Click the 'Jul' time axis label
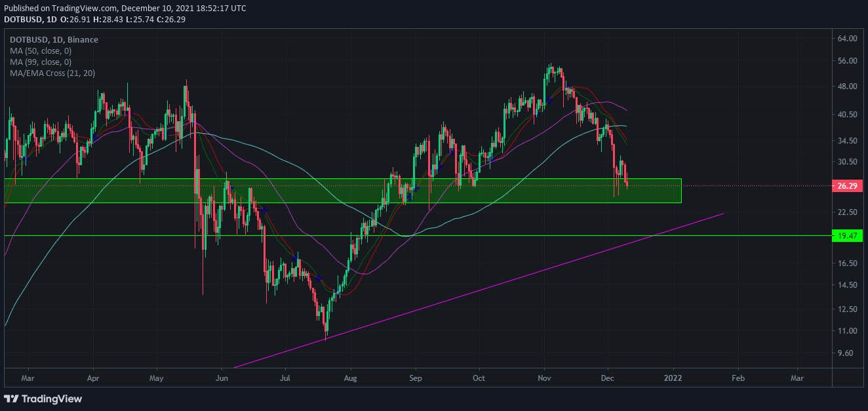The image size is (868, 411). pyautogui.click(x=285, y=378)
